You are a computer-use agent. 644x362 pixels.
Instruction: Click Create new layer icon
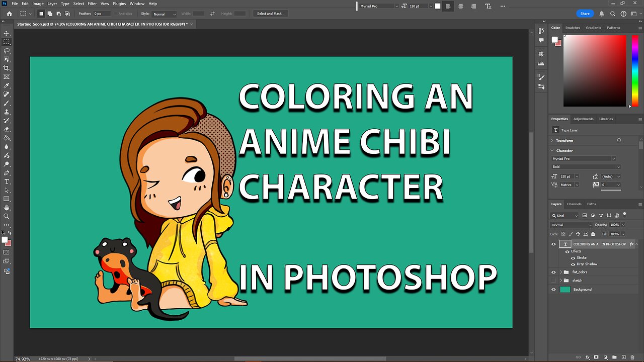pyautogui.click(x=623, y=357)
